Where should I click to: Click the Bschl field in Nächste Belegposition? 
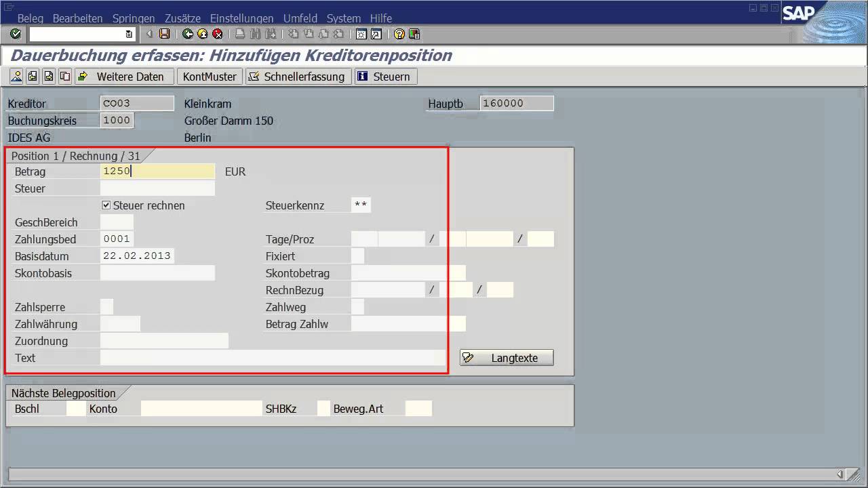76,409
